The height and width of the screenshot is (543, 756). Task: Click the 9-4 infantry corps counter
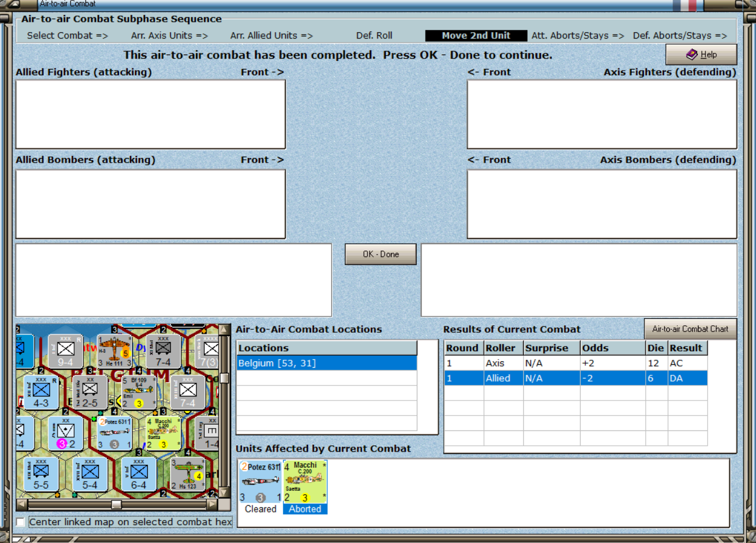(x=66, y=351)
